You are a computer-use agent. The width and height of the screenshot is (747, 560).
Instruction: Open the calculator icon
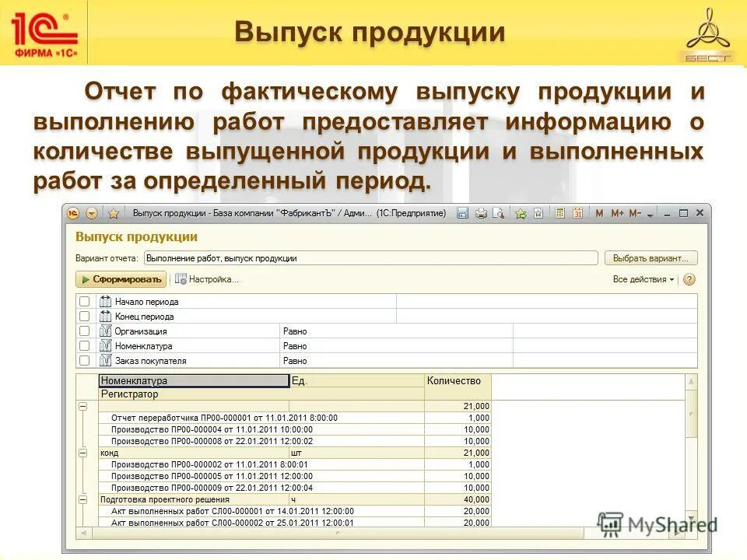point(559,213)
